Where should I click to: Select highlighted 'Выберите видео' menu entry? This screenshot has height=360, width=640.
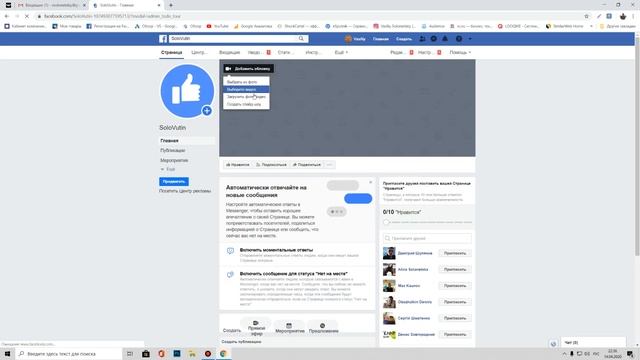point(246,89)
